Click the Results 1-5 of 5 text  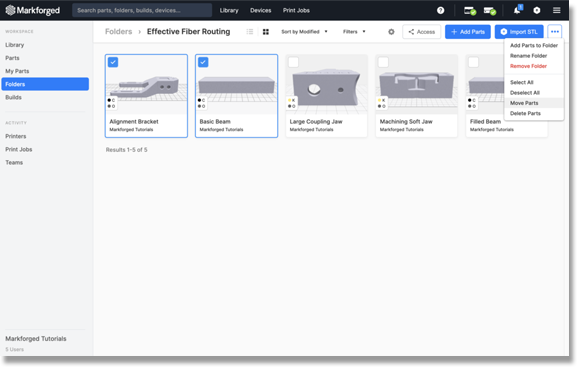(x=126, y=150)
